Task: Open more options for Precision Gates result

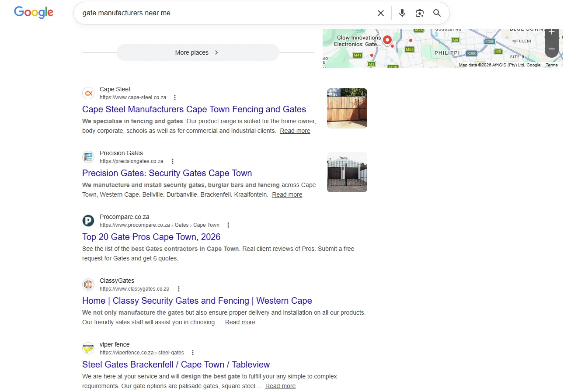Action: pos(173,161)
